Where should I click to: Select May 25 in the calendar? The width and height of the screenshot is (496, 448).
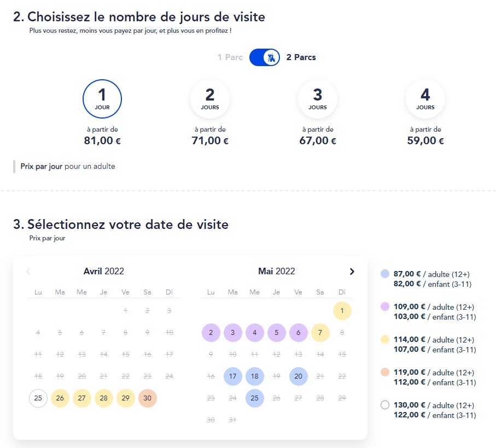(254, 398)
